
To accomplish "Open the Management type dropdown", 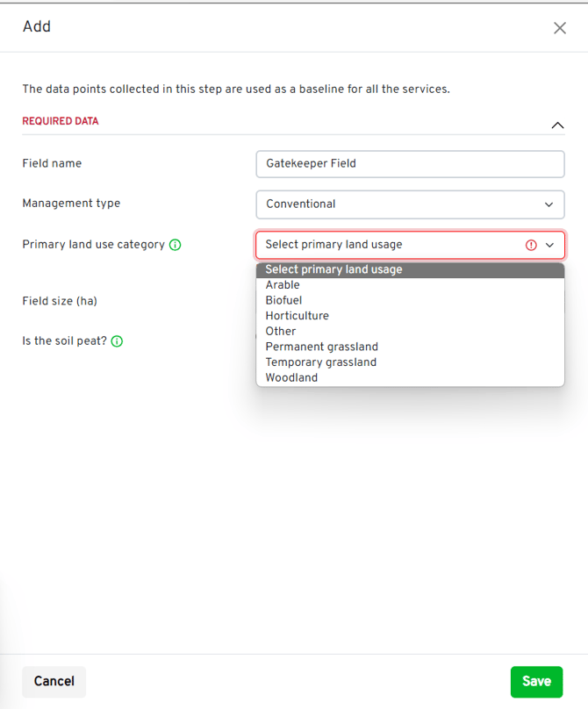I will tap(549, 204).
